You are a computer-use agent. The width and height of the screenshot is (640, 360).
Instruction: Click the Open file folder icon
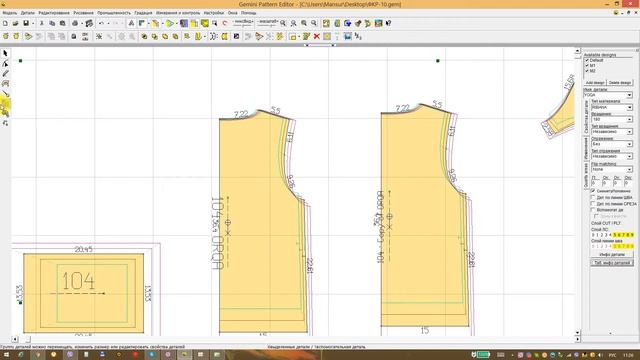tap(16, 24)
